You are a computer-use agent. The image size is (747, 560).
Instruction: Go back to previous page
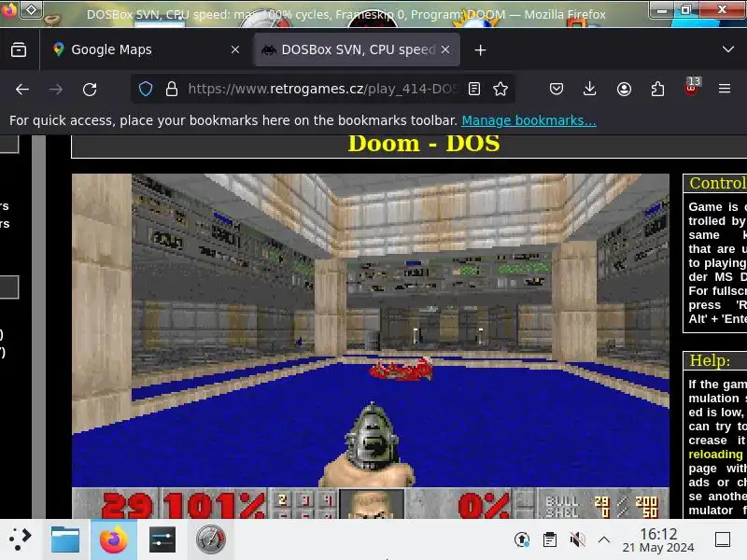tap(21, 89)
